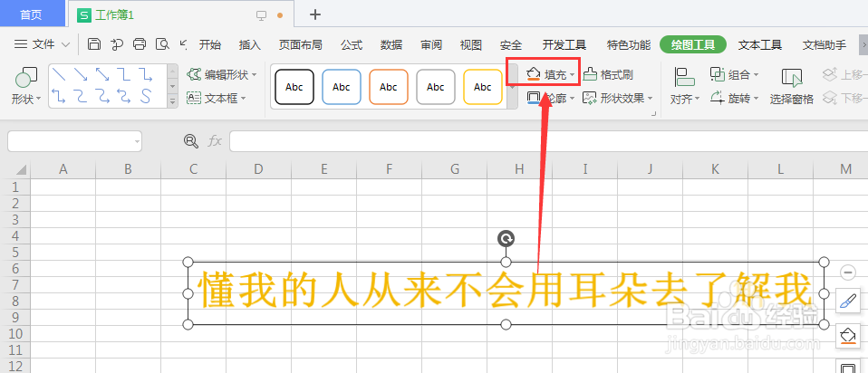Apply the gray outline Abc shape style
This screenshot has height=373, width=868.
pyautogui.click(x=436, y=87)
